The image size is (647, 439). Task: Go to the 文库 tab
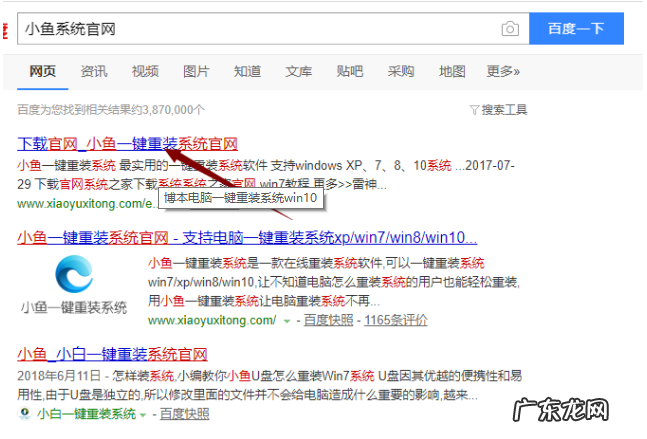tap(299, 71)
